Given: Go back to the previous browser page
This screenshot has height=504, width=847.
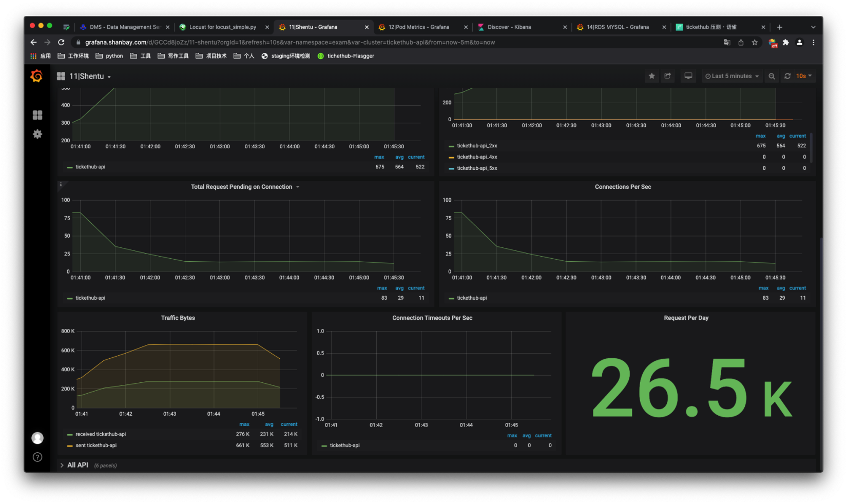Looking at the screenshot, I should 33,42.
